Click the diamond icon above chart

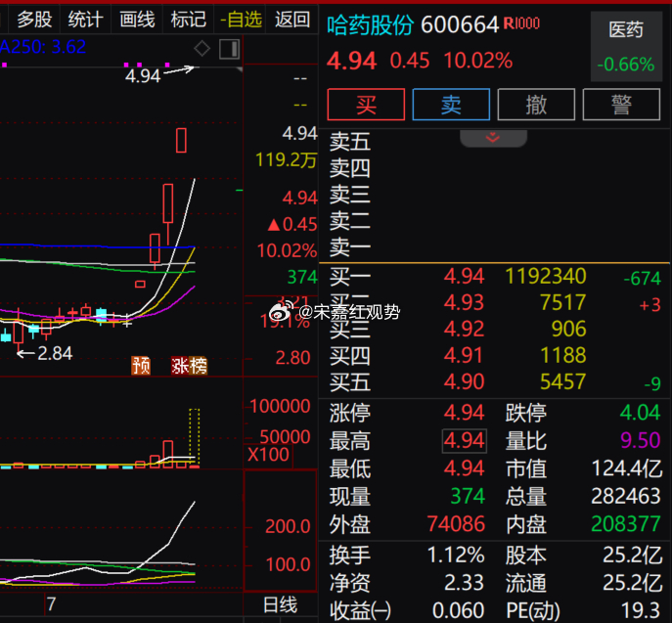[202, 49]
